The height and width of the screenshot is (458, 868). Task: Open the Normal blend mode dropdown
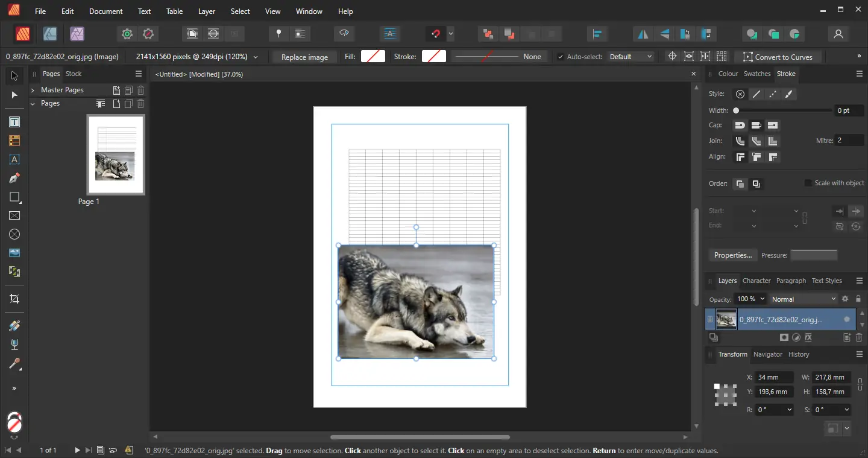pyautogui.click(x=804, y=299)
